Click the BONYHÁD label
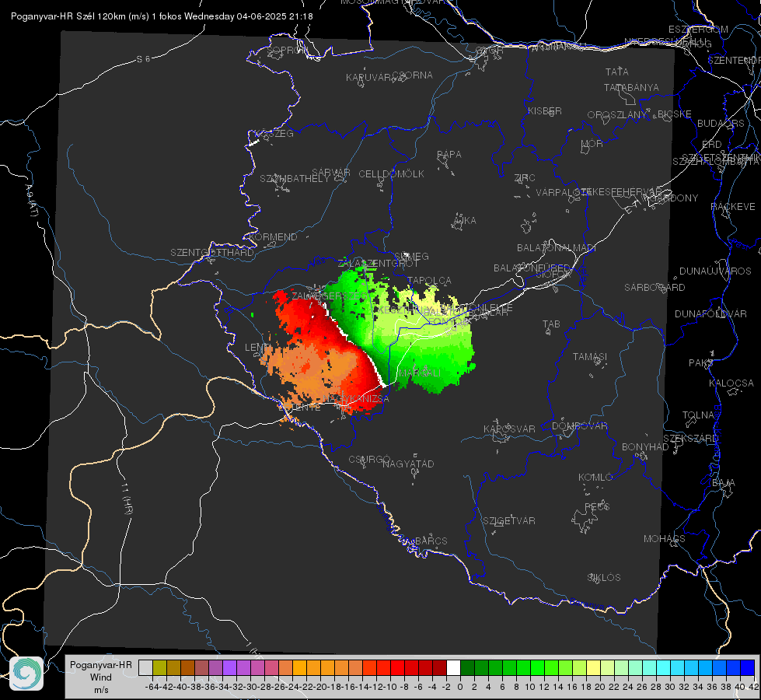 [x=645, y=447]
